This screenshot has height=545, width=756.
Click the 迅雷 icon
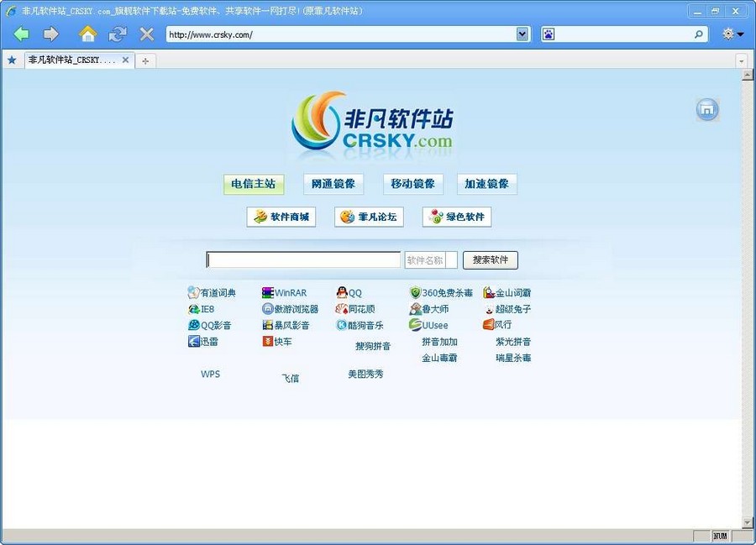click(194, 342)
